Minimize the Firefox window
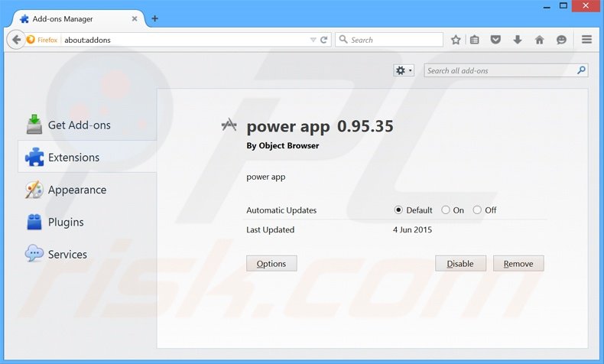This screenshot has height=364, width=604. click(547, 7)
